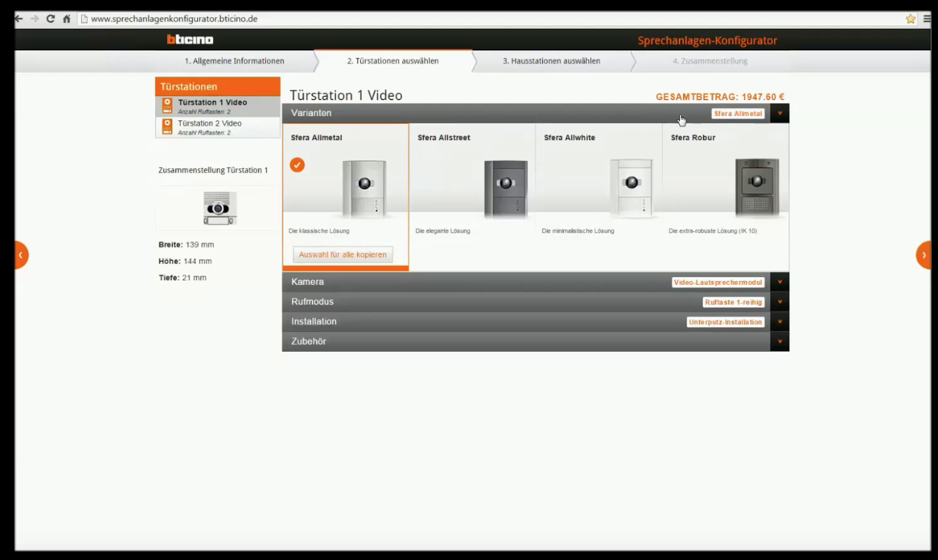Screen dimensions: 938x560
Task: Click the Sfera Allmetal selected-value tag
Action: [x=738, y=113]
